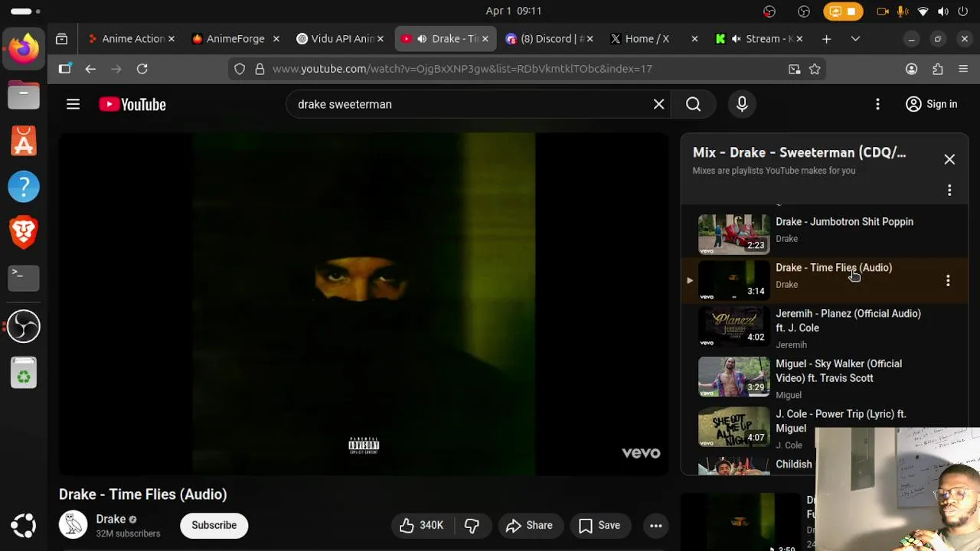Open Drake channel name link
The image size is (980, 551).
(x=110, y=519)
